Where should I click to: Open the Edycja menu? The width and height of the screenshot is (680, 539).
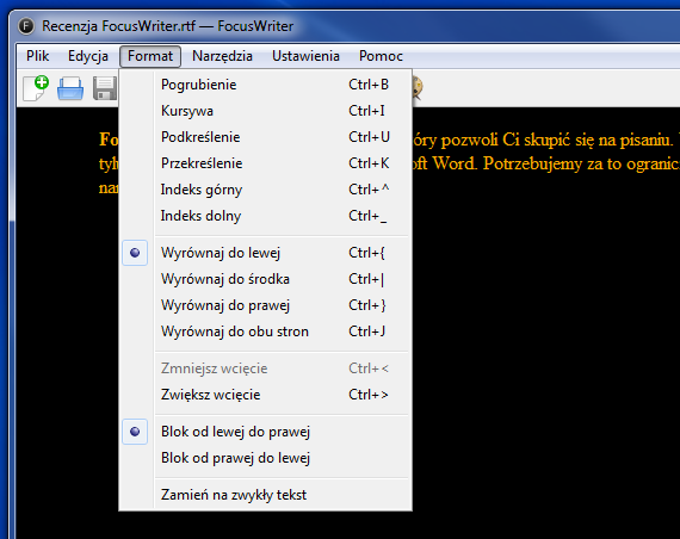(88, 56)
